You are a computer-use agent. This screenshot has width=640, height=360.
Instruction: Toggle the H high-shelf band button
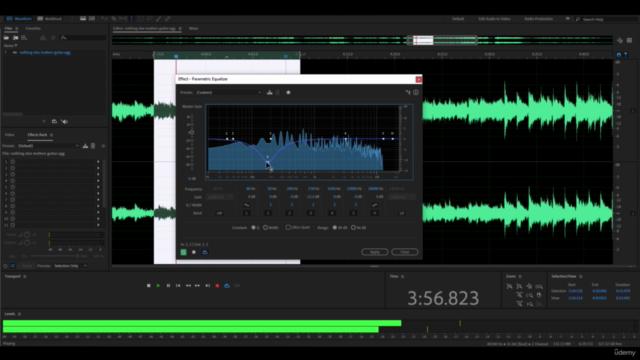point(374,213)
